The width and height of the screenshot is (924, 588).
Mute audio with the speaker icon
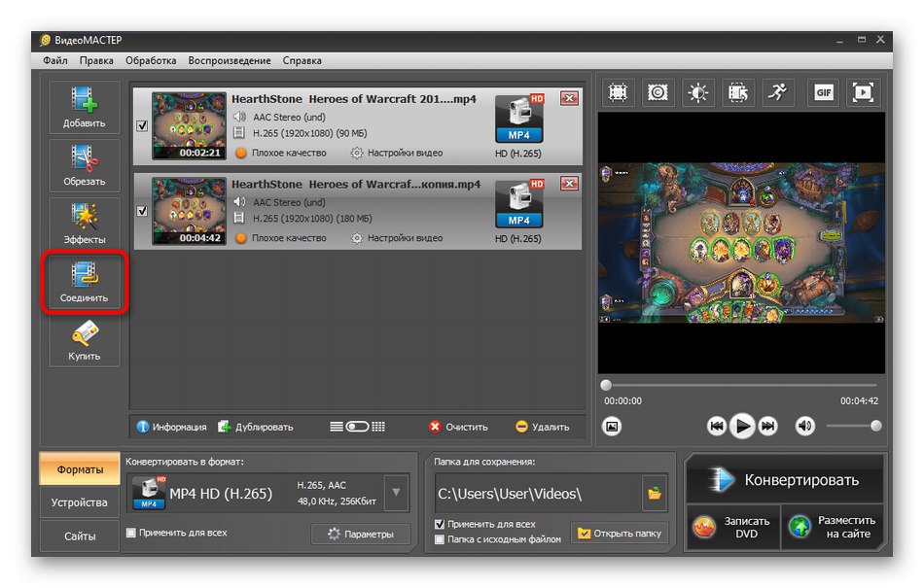[805, 426]
